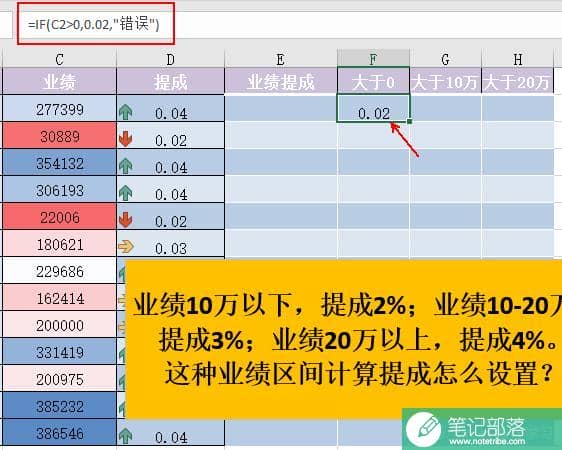Select column H header
Viewport: 562px width, 450px height.
(x=518, y=59)
